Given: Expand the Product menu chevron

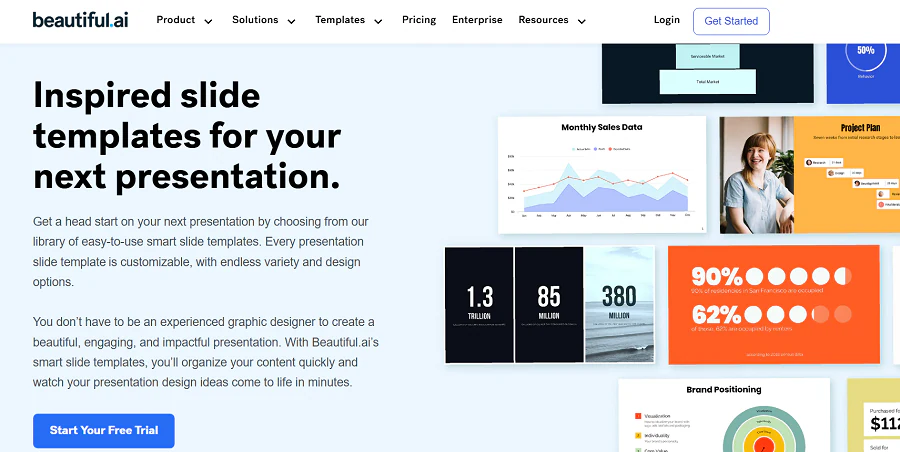Looking at the screenshot, I should tap(208, 21).
